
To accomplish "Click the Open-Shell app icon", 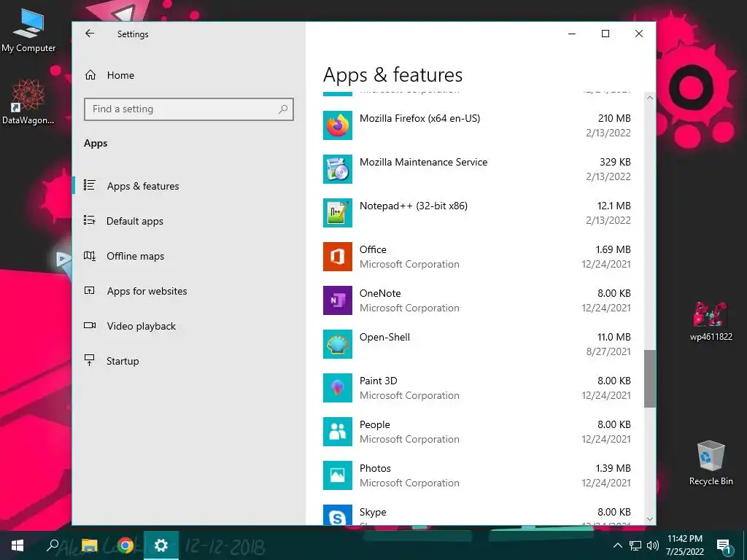I will [337, 344].
